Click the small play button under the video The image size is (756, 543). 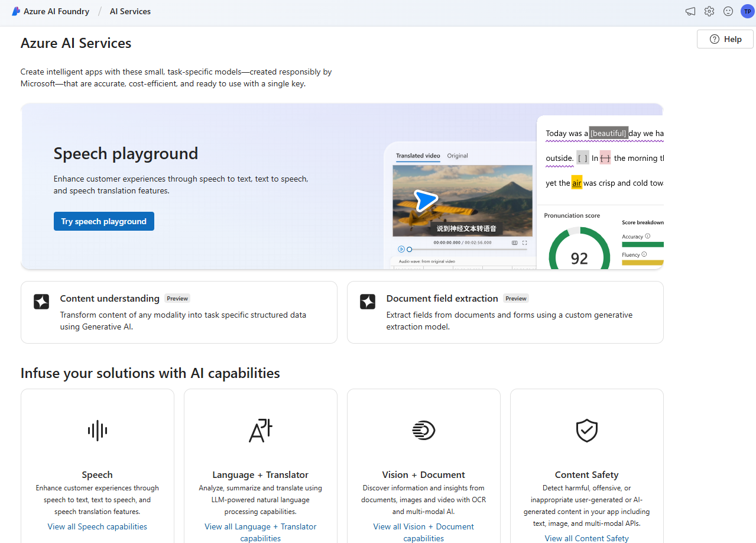pos(401,250)
